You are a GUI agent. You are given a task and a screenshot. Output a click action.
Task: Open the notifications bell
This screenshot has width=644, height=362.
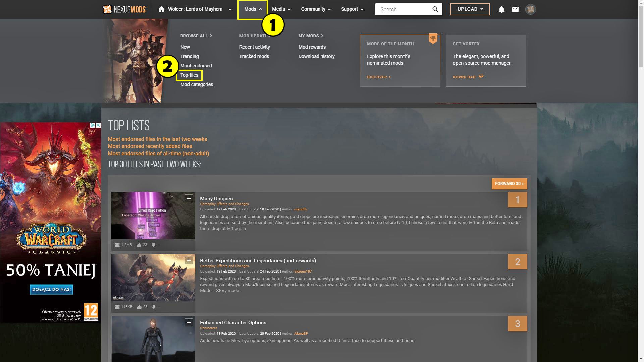[x=501, y=9]
